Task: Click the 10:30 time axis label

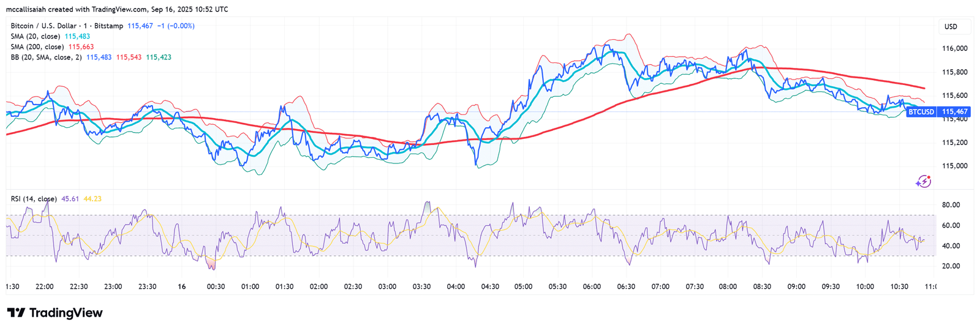Action: tap(899, 286)
